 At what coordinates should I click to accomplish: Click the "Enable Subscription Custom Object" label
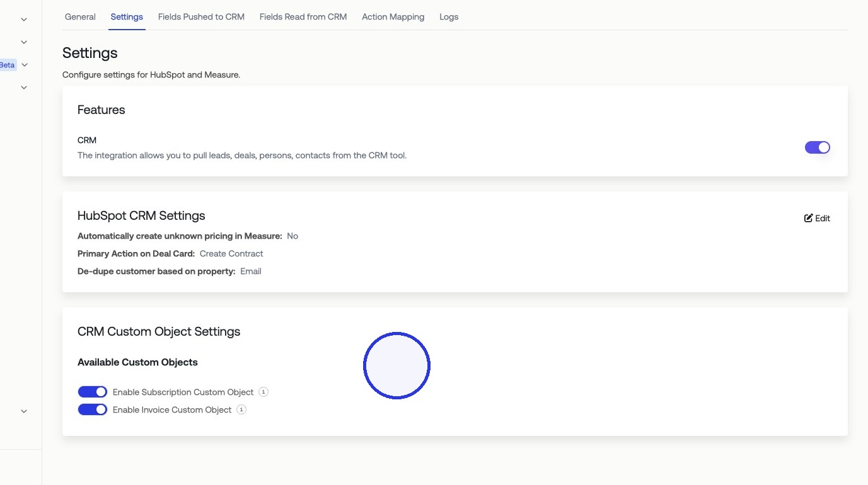[x=183, y=392]
